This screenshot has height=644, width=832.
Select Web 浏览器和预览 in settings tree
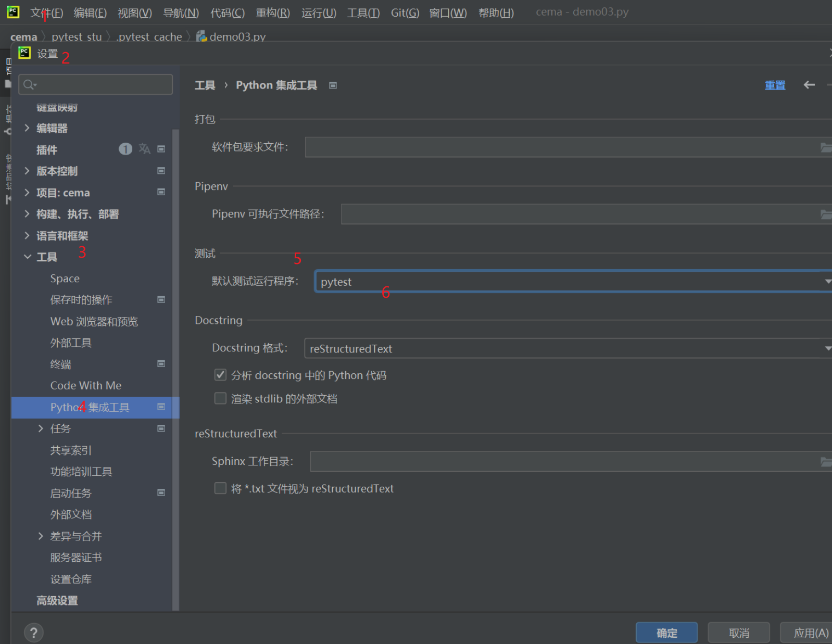[x=94, y=321]
